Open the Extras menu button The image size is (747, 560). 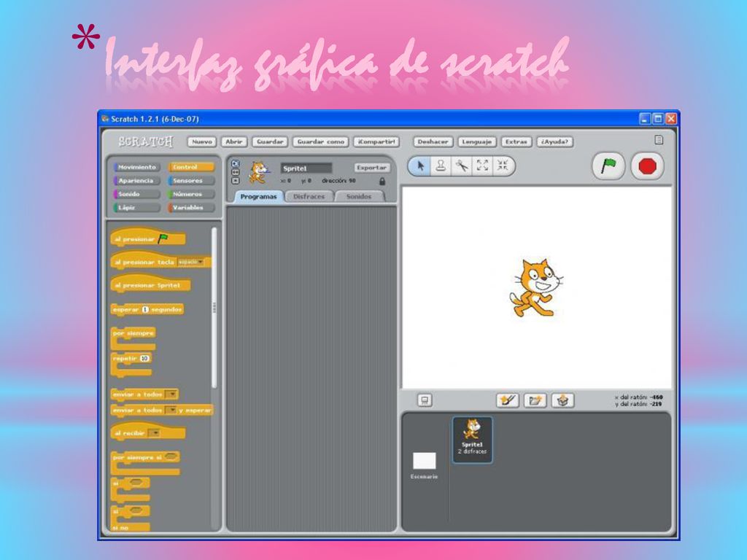point(516,142)
